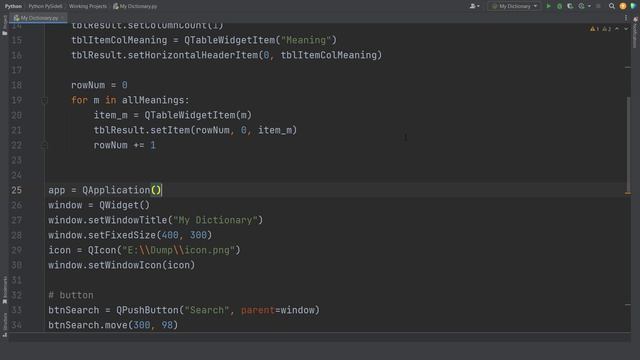Click rowNum = 0 on line 18
Viewport: 640px width, 360px height.
pyautogui.click(x=99, y=85)
